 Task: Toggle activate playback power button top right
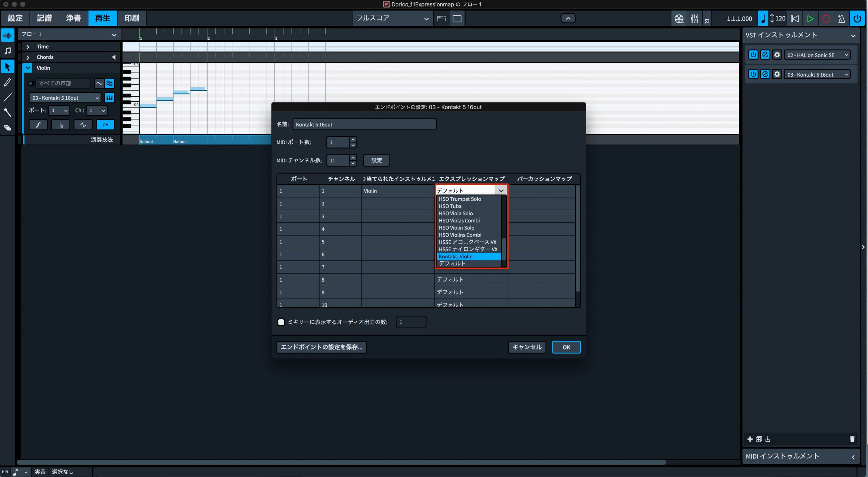(x=857, y=19)
